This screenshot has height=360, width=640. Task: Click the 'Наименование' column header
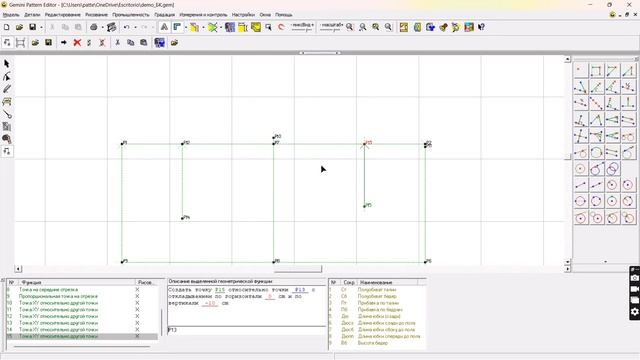point(388,282)
